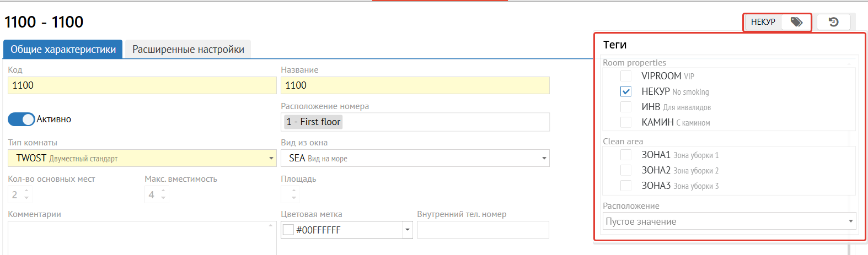Open the Расположение tags dropdown

click(851, 221)
